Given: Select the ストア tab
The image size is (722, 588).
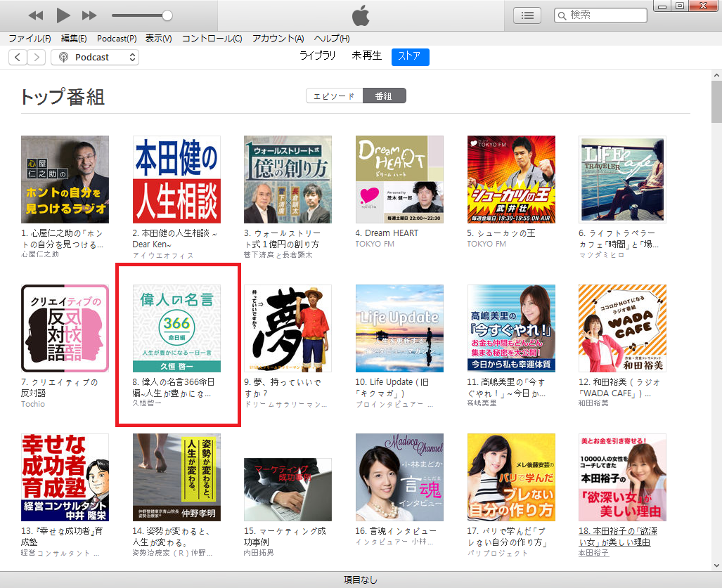Looking at the screenshot, I should [x=411, y=57].
